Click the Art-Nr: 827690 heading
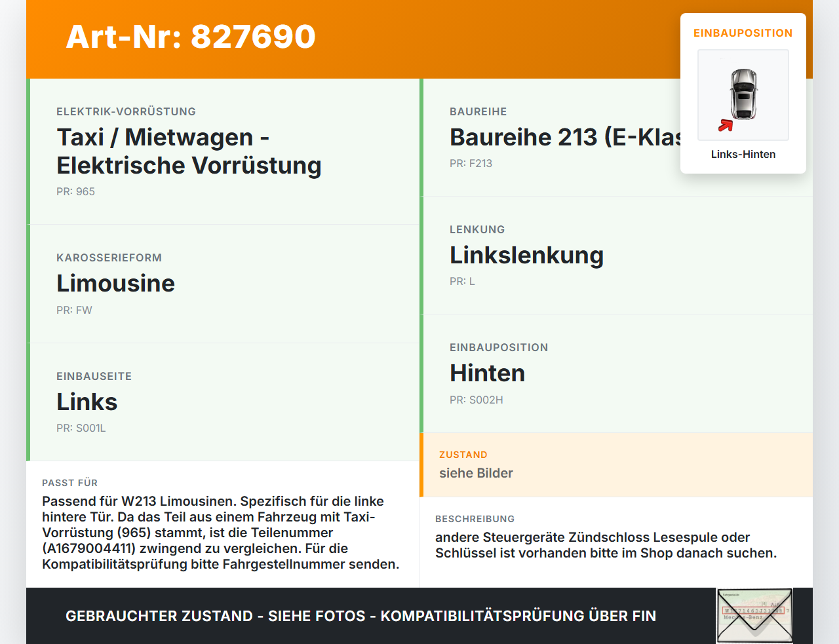839x644 pixels. [x=191, y=37]
